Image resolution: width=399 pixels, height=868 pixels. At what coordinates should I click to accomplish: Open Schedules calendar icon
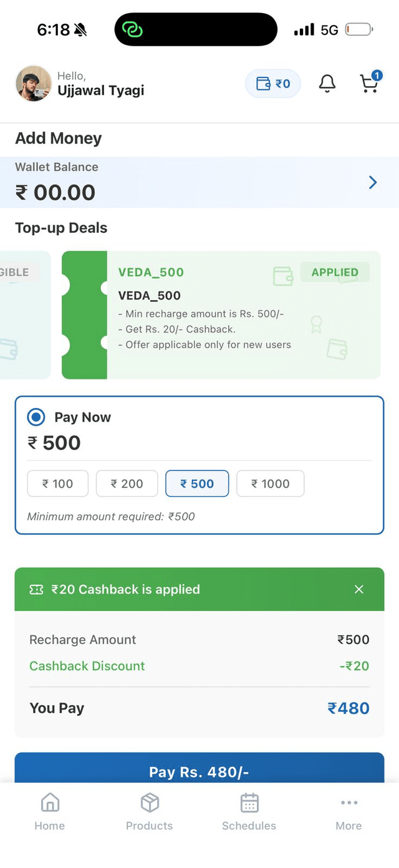249,803
